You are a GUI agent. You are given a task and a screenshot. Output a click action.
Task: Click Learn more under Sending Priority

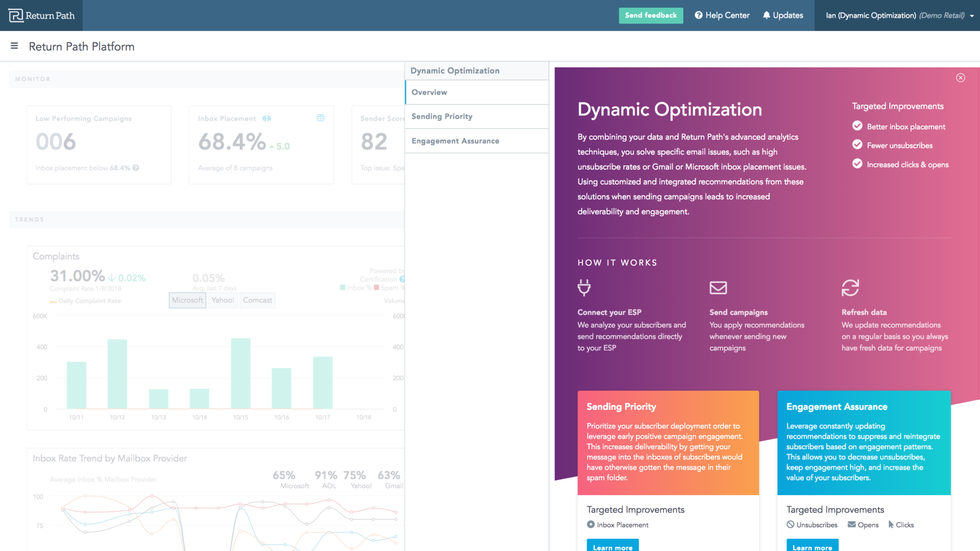612,546
